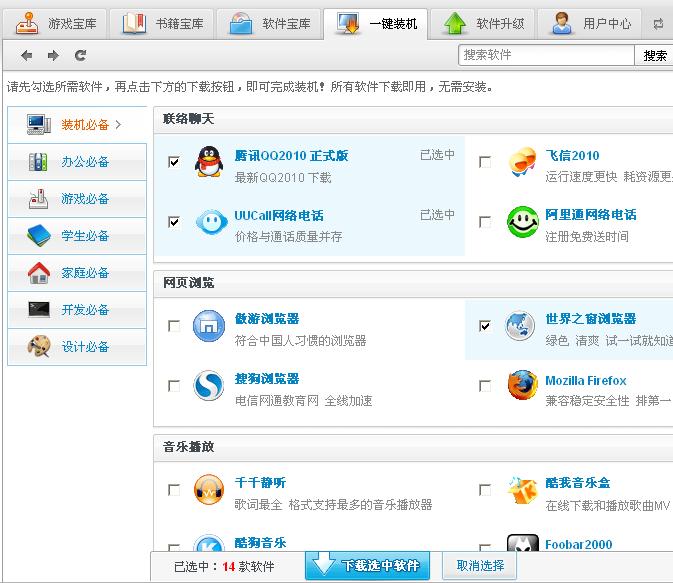The image size is (673, 583).
Task: Open the 书籍宝库 tab
Action: pyautogui.click(x=162, y=24)
